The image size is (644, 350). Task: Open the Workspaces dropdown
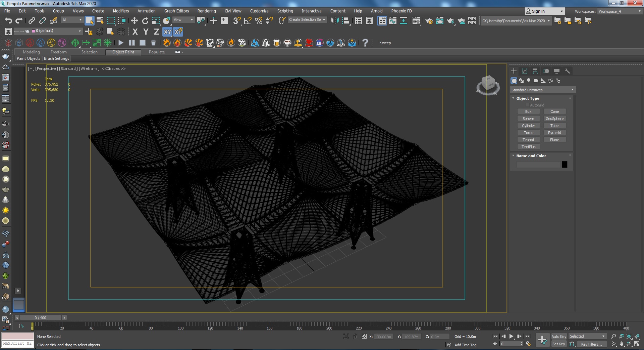click(x=620, y=11)
